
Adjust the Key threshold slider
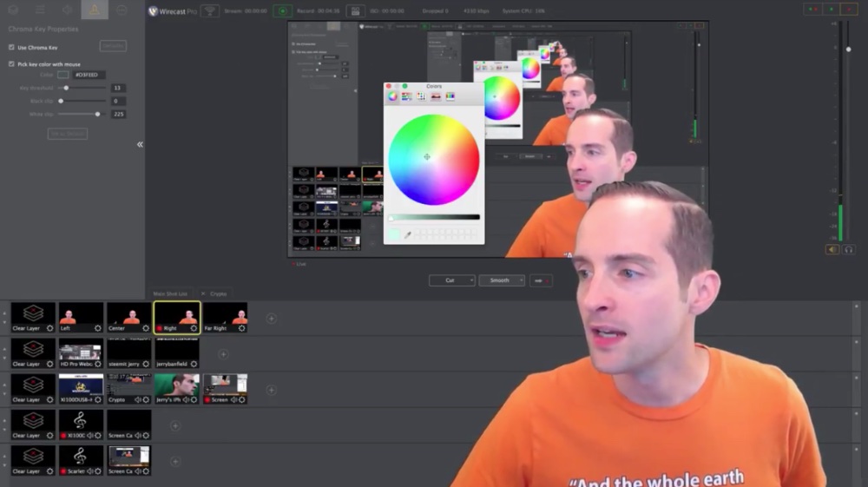82,88
